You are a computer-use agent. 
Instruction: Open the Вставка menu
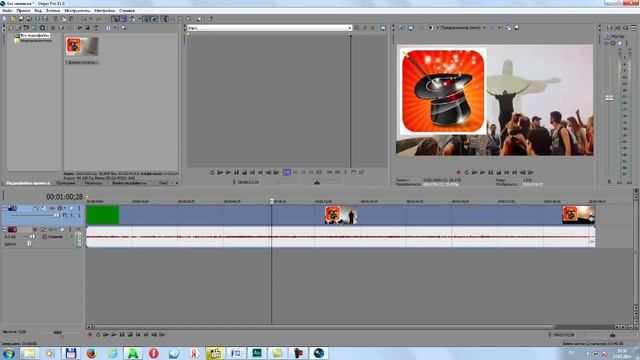[x=53, y=11]
